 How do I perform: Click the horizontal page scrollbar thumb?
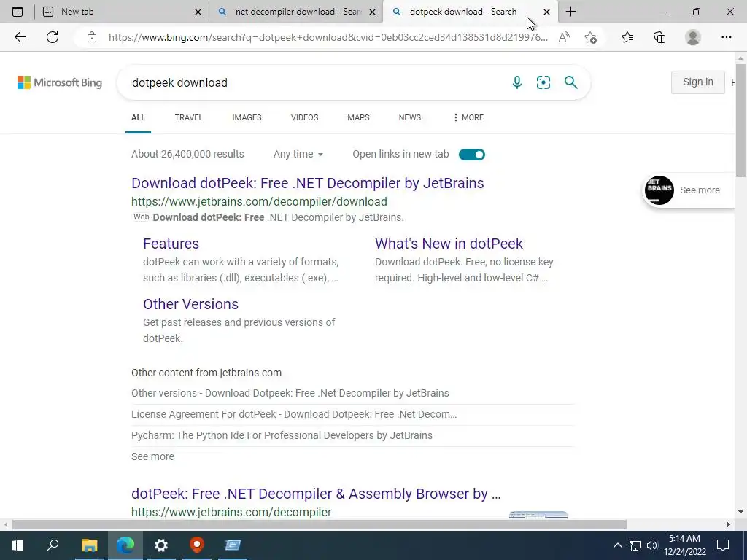[x=320, y=524]
